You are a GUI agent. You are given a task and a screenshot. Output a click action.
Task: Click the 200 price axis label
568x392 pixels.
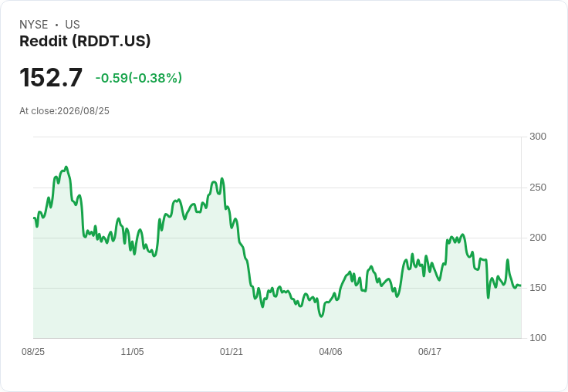(538, 238)
